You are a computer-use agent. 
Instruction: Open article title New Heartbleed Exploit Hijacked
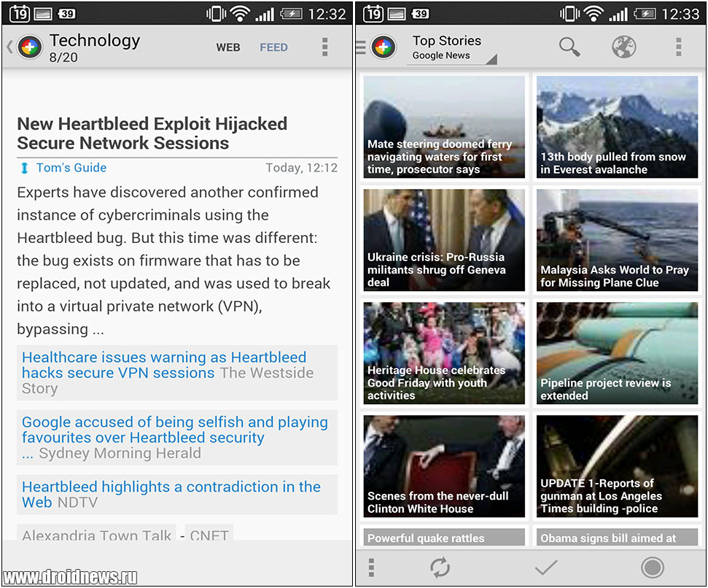click(152, 134)
